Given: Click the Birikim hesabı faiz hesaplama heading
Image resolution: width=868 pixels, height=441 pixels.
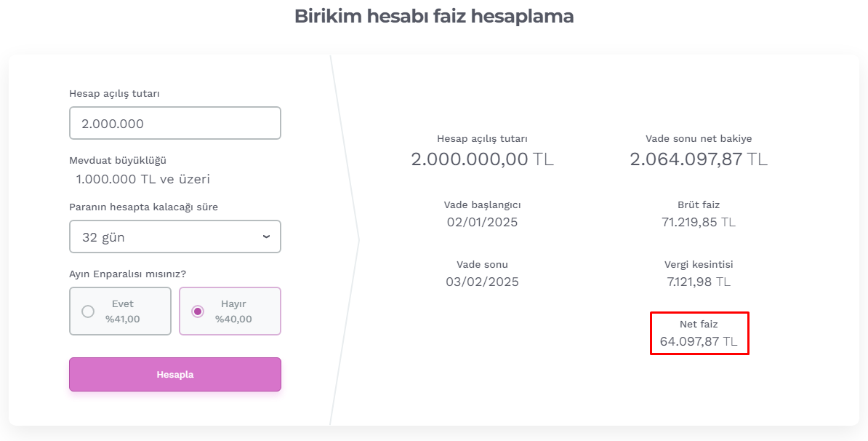Looking at the screenshot, I should pyautogui.click(x=434, y=16).
